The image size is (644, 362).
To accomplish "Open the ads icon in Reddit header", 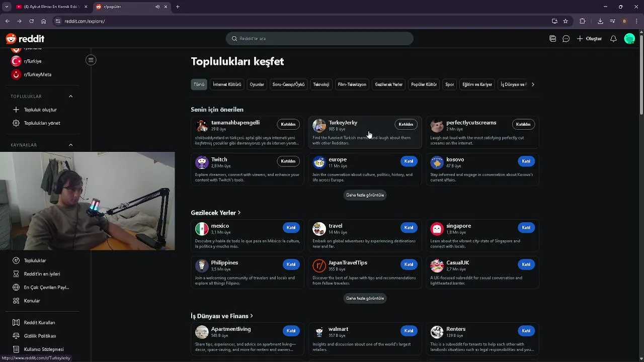I will 552,39.
